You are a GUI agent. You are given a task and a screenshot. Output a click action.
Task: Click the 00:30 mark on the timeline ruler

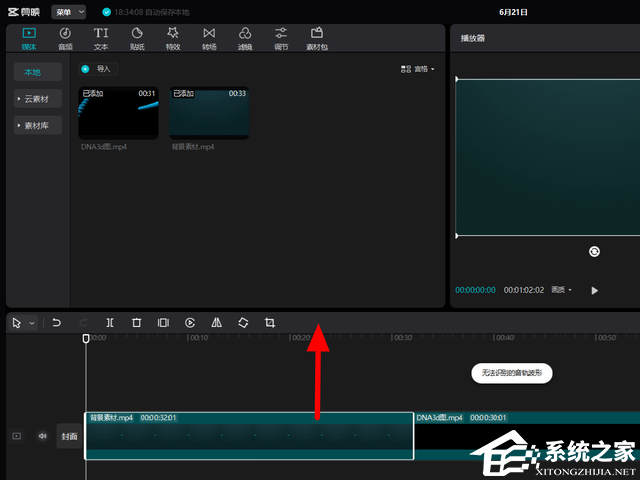point(402,338)
